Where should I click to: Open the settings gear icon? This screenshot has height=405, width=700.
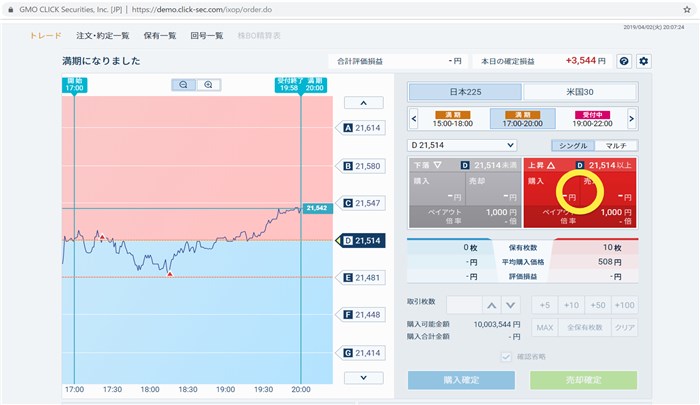tap(644, 62)
